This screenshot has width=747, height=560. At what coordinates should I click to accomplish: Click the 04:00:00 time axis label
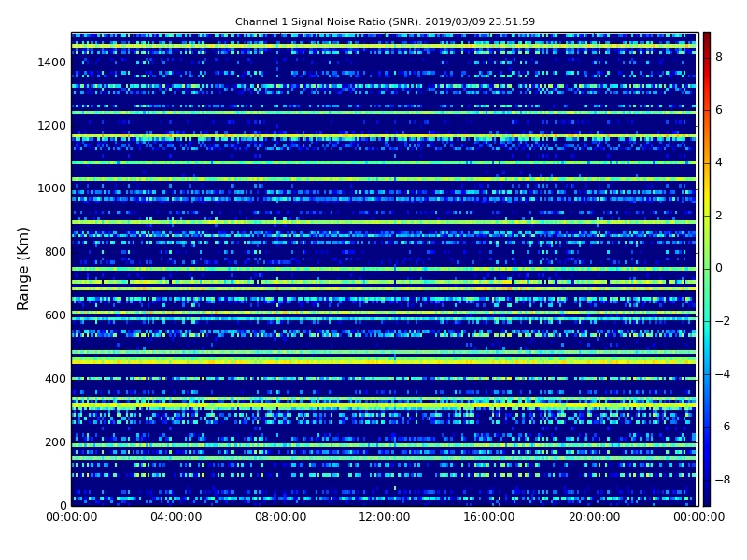(176, 517)
